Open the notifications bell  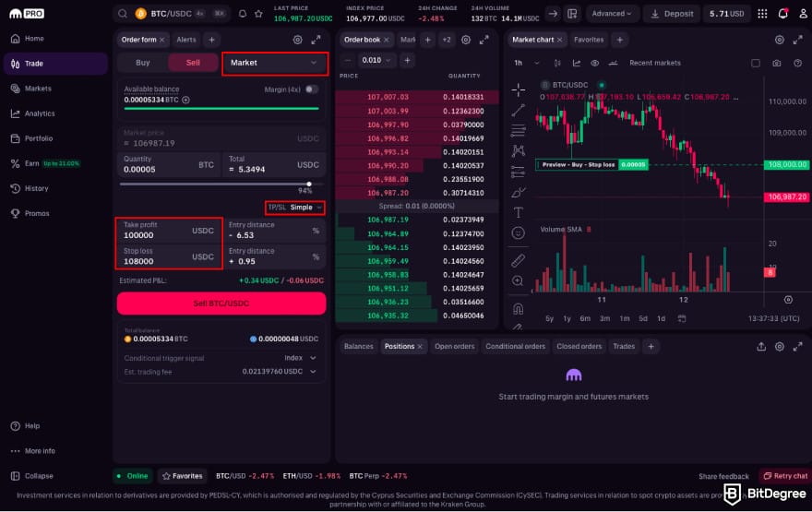click(x=783, y=14)
